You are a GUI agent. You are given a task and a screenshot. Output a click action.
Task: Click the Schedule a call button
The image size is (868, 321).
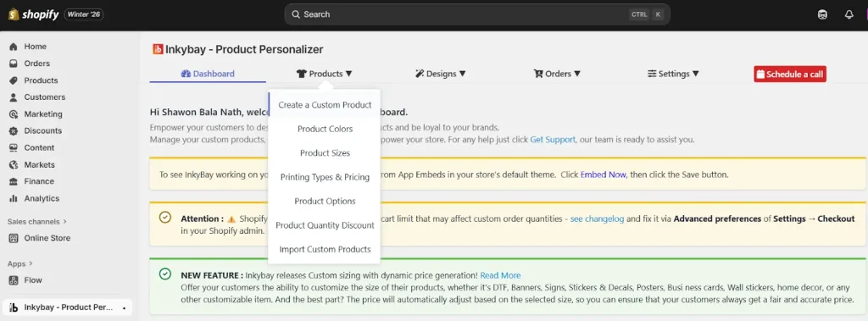click(790, 75)
